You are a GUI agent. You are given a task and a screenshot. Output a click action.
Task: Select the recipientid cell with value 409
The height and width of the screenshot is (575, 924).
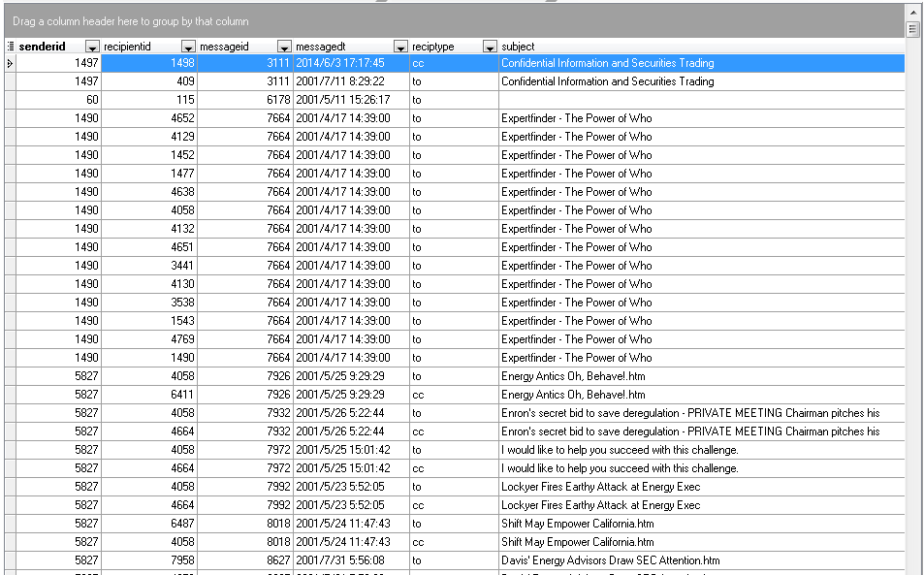click(149, 81)
